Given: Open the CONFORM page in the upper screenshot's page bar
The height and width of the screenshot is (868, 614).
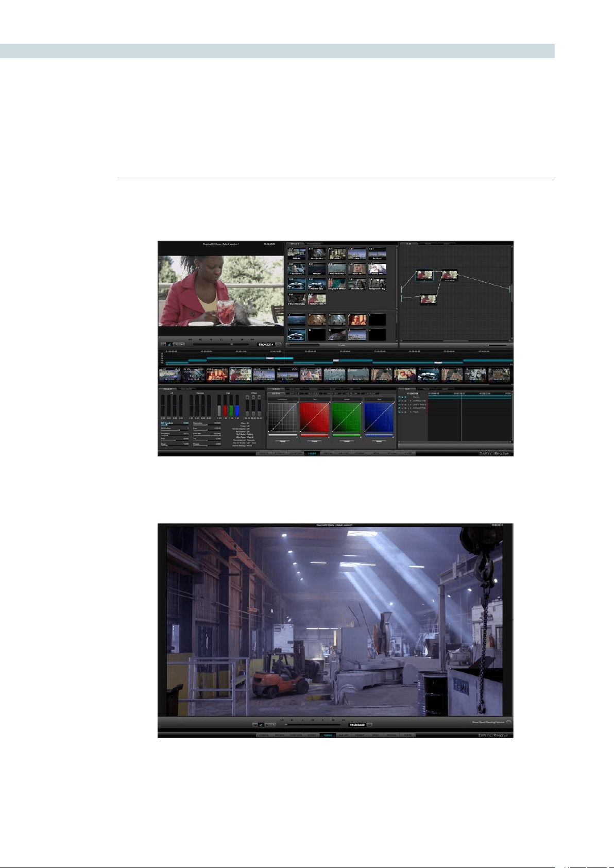Looking at the screenshot, I should coord(295,453).
